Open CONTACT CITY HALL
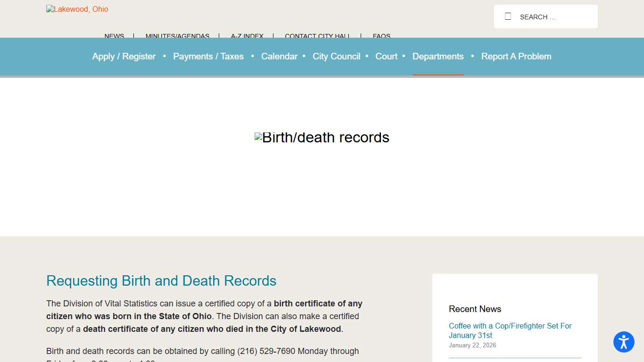644x362 pixels. point(317,36)
